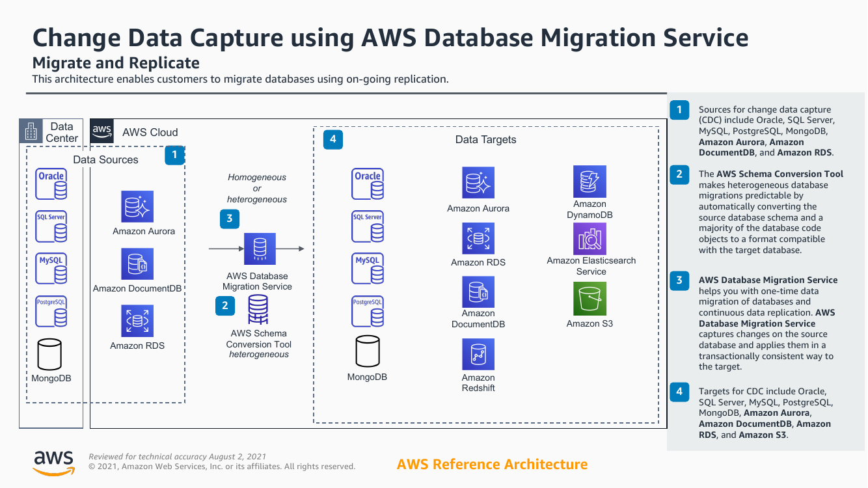868x488 pixels.
Task: Select the MongoDB cylinder in Data Sources
Action: point(49,354)
